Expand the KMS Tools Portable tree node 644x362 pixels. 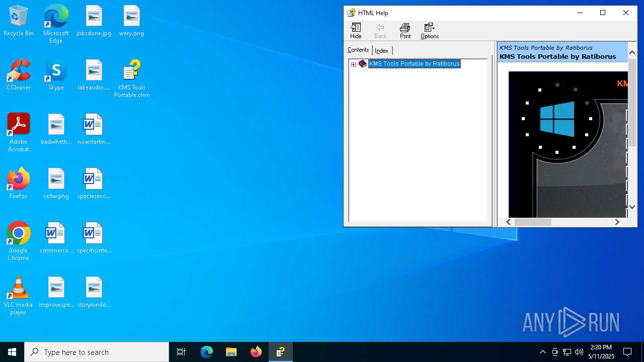click(x=353, y=64)
